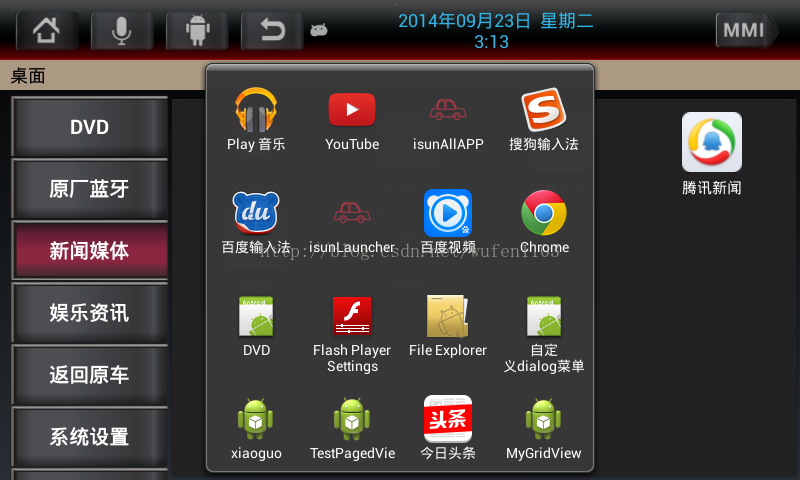Open 系统设置 from sidebar
The image size is (800, 480).
pos(90,437)
